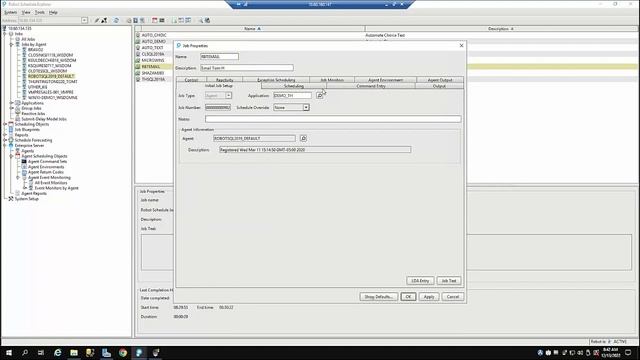Open the Exception Scheduling tab

pyautogui.click(x=276, y=80)
